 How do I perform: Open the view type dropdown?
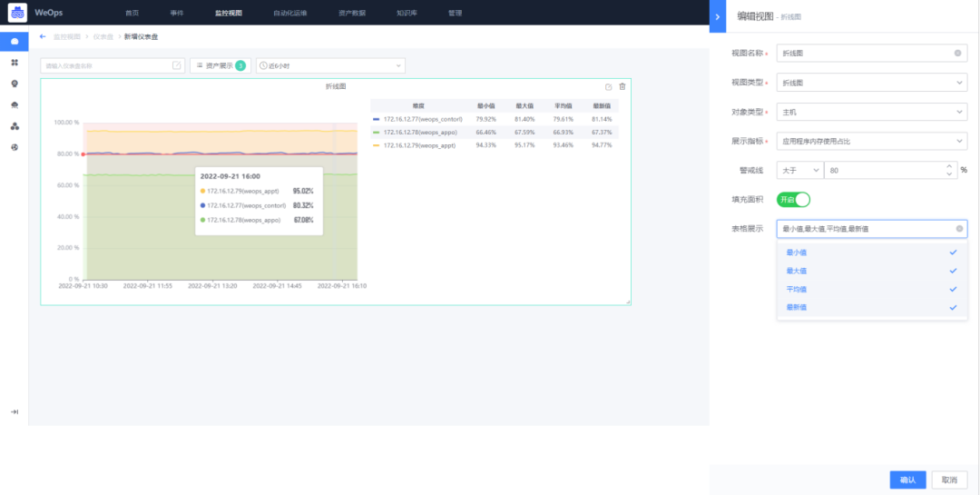click(x=872, y=83)
